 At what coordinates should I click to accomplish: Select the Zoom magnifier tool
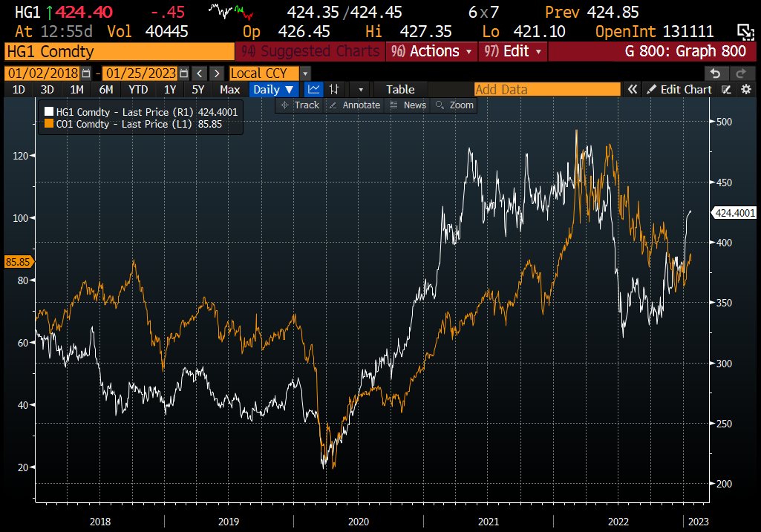click(453, 105)
